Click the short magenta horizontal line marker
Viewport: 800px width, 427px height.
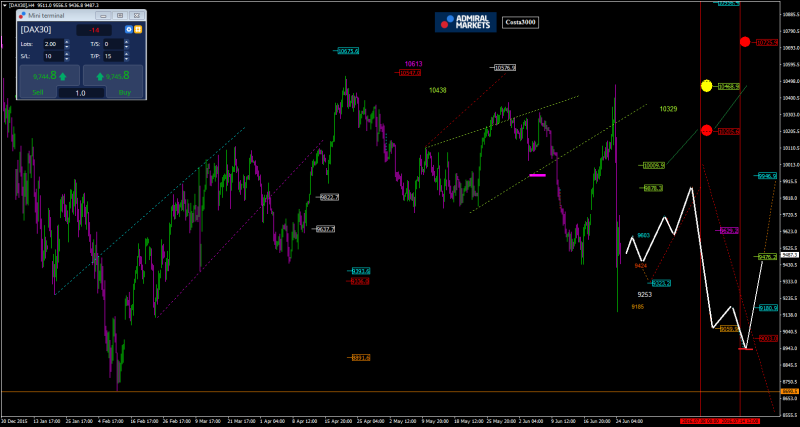(537, 175)
